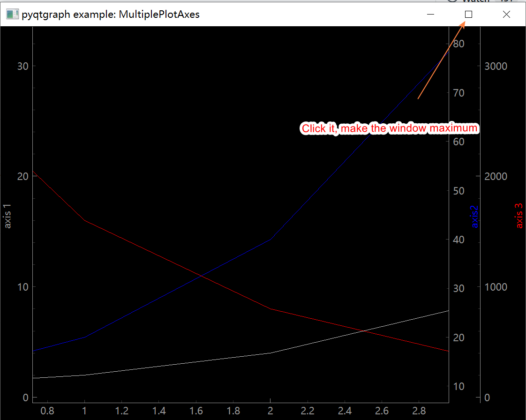Screen dimensions: 526x420
Task: Click the '2.8' tick label on bottom axis
Action: click(419, 411)
